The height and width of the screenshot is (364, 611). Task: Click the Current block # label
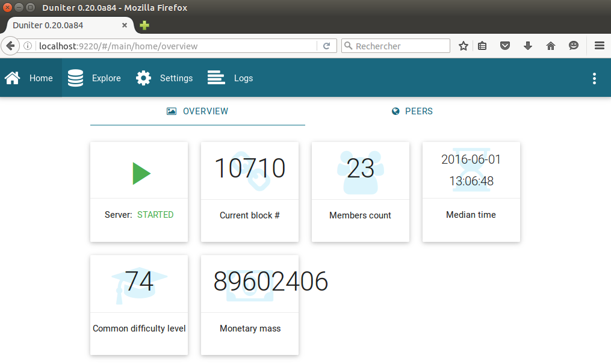coord(250,215)
